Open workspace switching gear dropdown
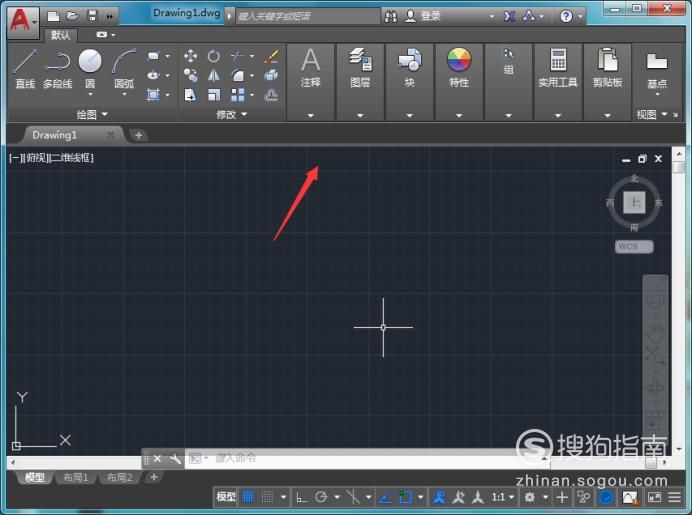 545,497
